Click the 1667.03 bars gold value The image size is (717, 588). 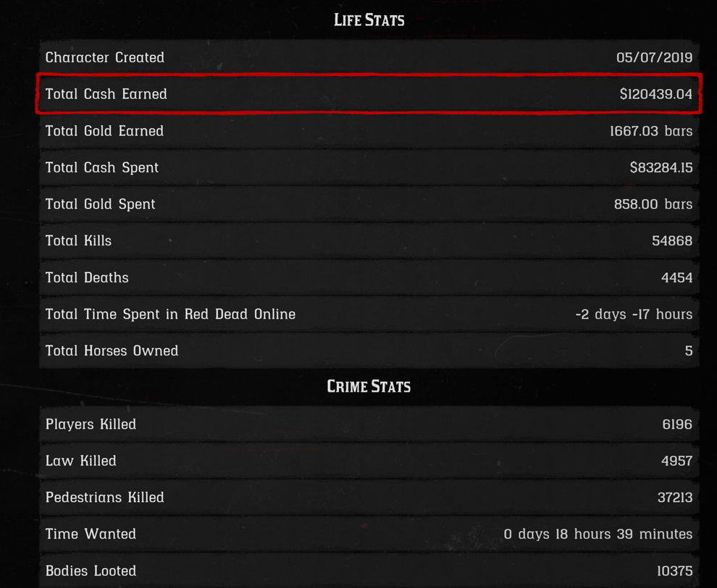click(x=650, y=131)
